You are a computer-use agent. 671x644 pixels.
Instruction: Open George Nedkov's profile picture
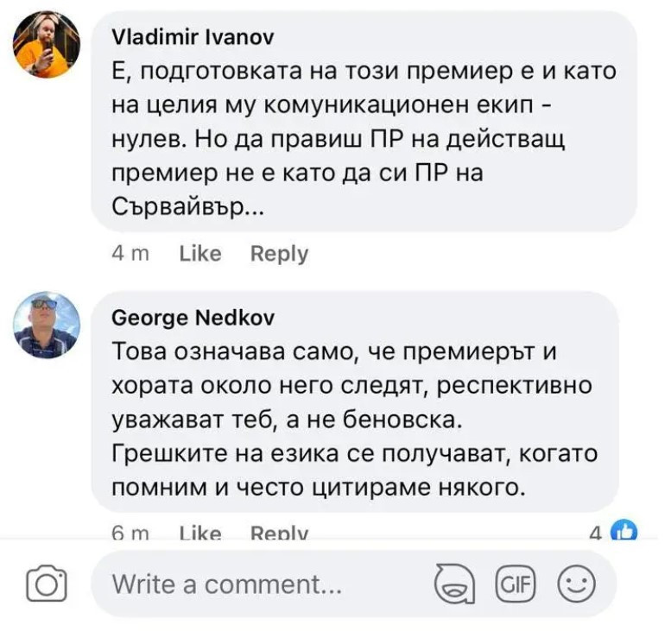[x=47, y=325]
